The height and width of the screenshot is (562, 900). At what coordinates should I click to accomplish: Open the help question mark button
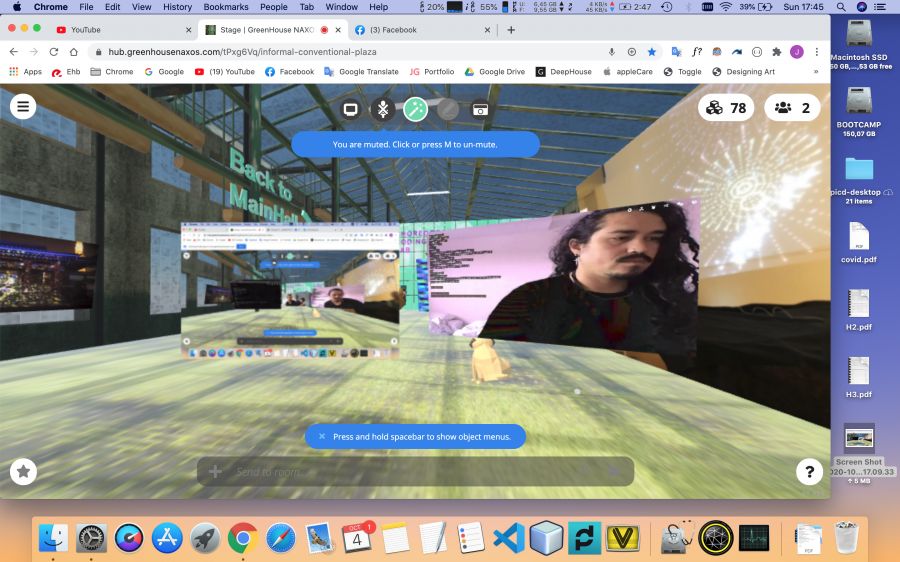809,472
